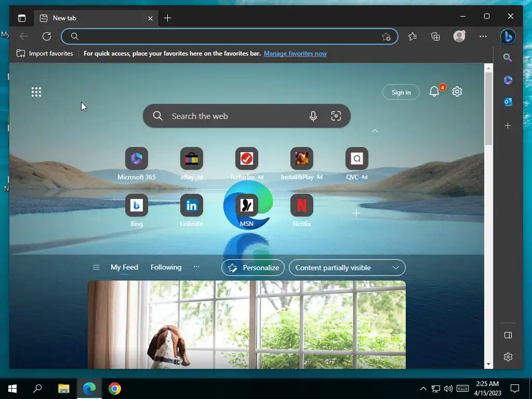Click the browser back arrow
The image size is (532, 399).
tap(24, 36)
